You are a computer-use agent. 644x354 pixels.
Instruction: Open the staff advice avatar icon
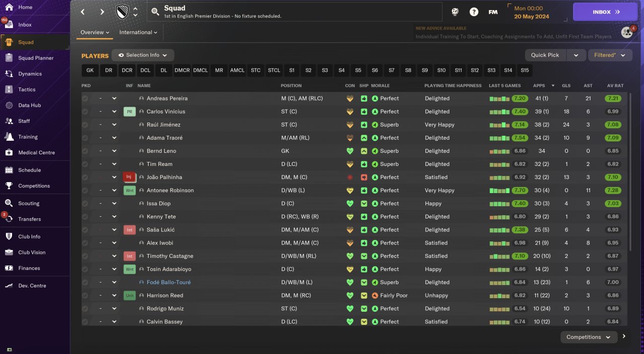coord(627,32)
